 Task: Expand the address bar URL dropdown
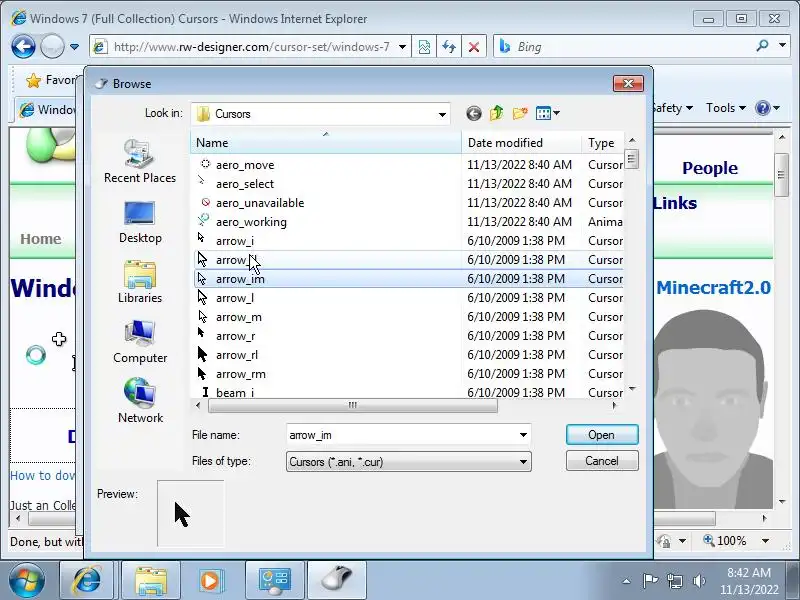(x=403, y=47)
